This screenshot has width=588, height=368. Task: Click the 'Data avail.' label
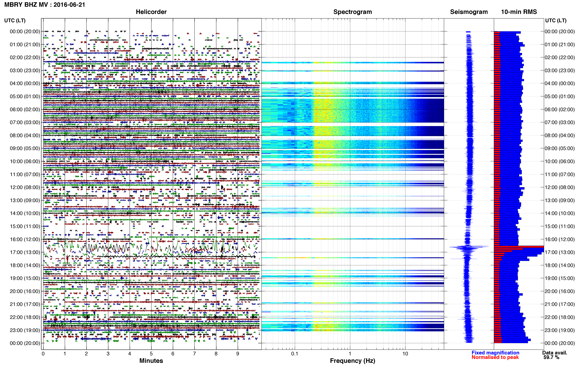click(x=555, y=353)
